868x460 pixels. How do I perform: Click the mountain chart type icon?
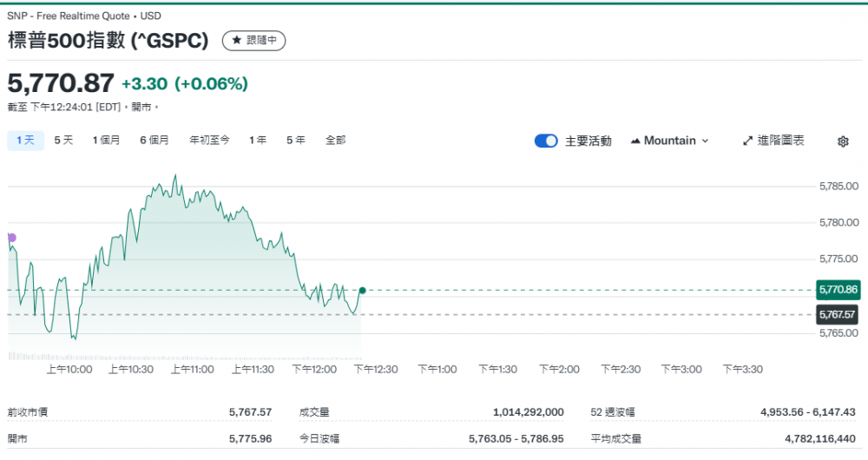[635, 141]
